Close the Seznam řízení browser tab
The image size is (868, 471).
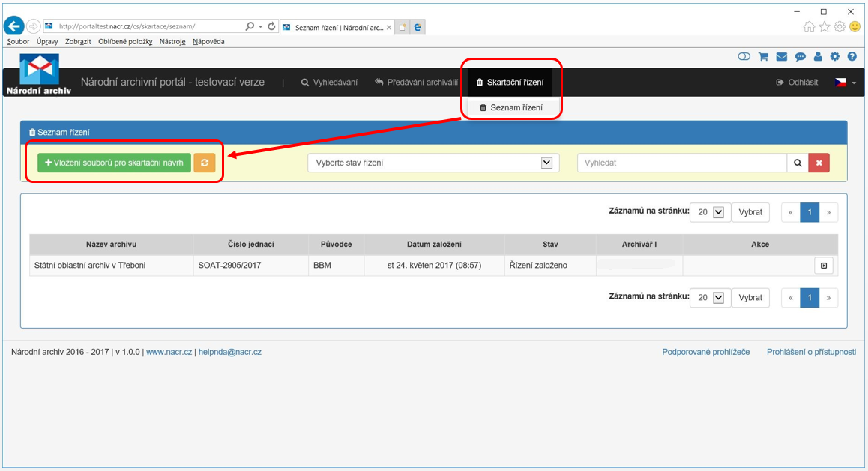[x=389, y=27]
